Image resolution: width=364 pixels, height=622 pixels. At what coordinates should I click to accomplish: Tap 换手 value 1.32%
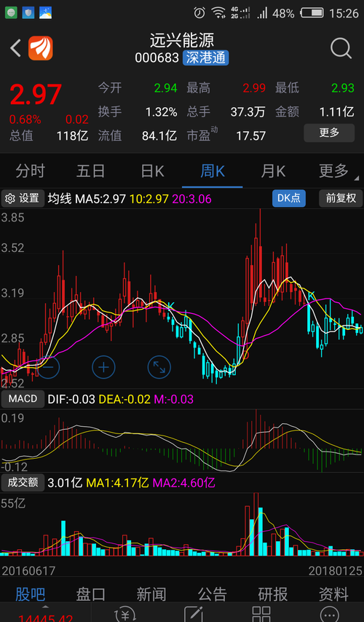pyautogui.click(x=161, y=112)
